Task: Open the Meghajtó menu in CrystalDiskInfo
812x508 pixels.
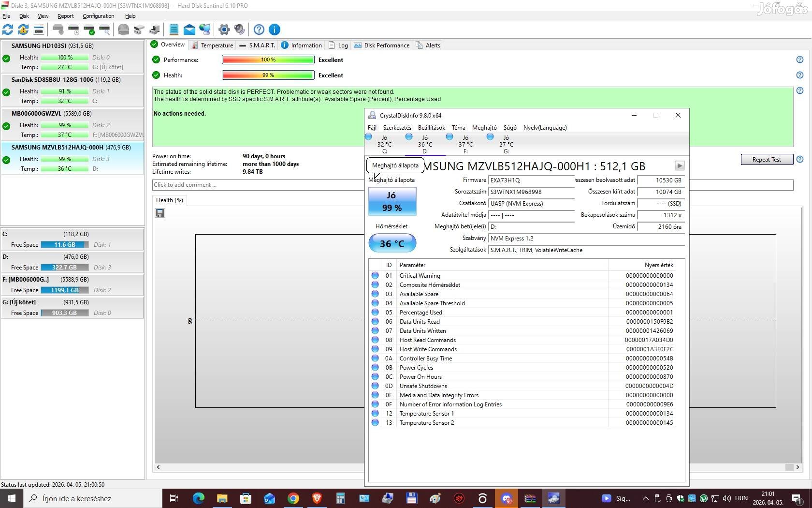Action: click(484, 128)
